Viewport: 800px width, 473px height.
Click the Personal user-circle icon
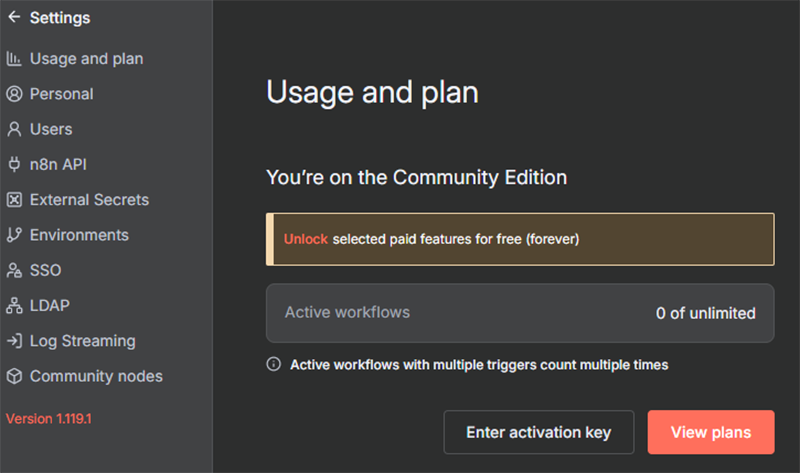(x=14, y=94)
